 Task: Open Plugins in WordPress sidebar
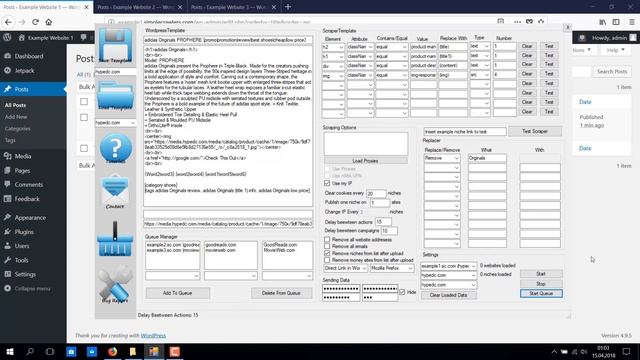(x=24, y=231)
